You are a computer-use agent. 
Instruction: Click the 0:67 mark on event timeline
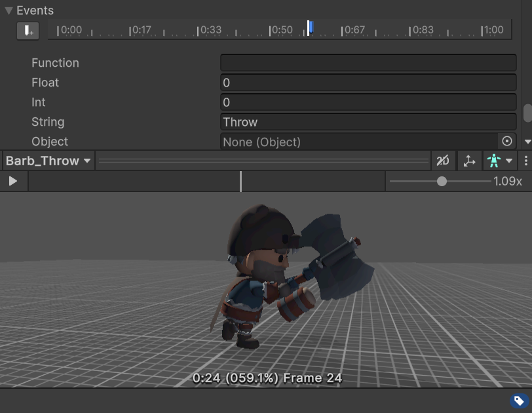[x=354, y=30]
